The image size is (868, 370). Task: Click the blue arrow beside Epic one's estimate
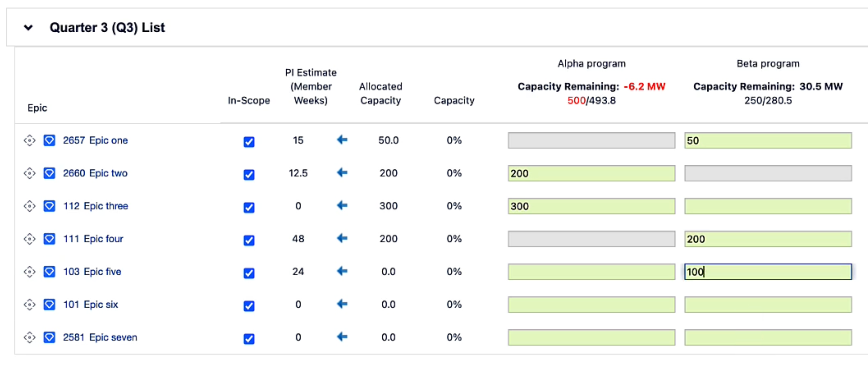pos(342,140)
